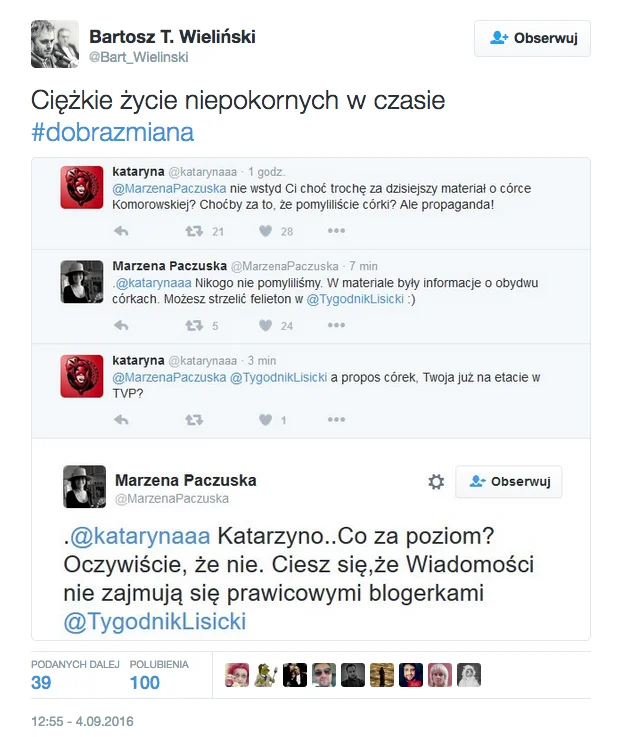Open more options on first katarynaaa tweet
Screen dimensions: 629x737
tap(336, 230)
